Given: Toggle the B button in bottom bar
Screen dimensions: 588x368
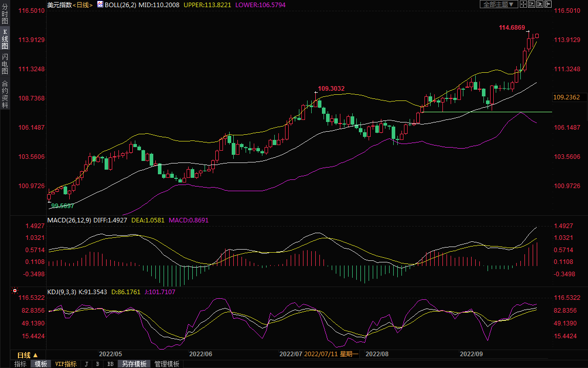Looking at the screenshot, I should [x=97, y=364].
